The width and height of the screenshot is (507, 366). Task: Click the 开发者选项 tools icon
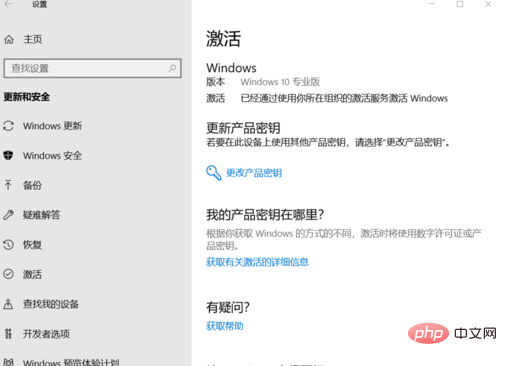pos(8,333)
